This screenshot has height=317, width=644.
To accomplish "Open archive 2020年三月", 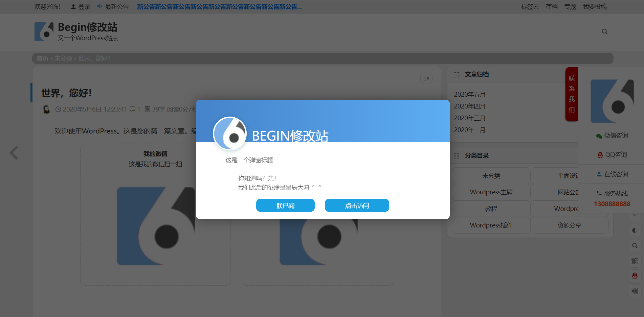I will [469, 118].
